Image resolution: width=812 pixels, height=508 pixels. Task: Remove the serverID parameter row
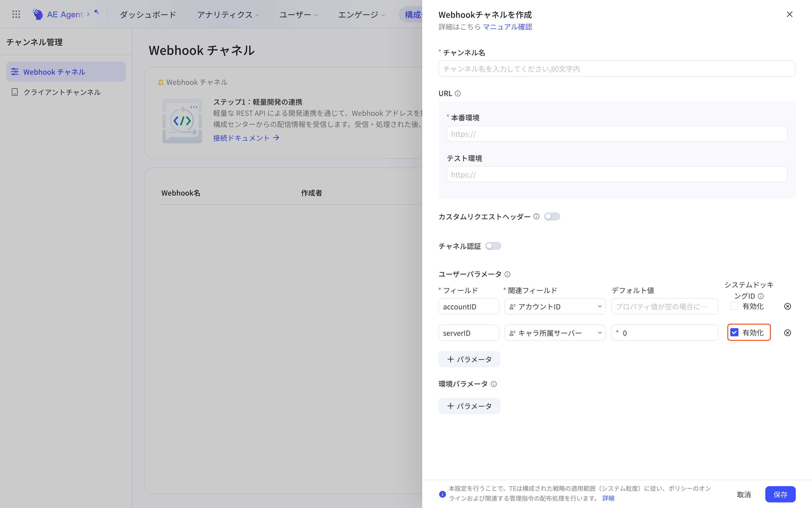pyautogui.click(x=787, y=333)
